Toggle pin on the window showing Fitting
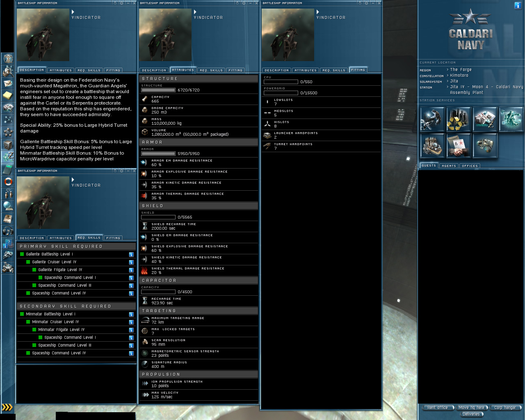The width and height of the screenshot is (525, 420). pos(367,3)
